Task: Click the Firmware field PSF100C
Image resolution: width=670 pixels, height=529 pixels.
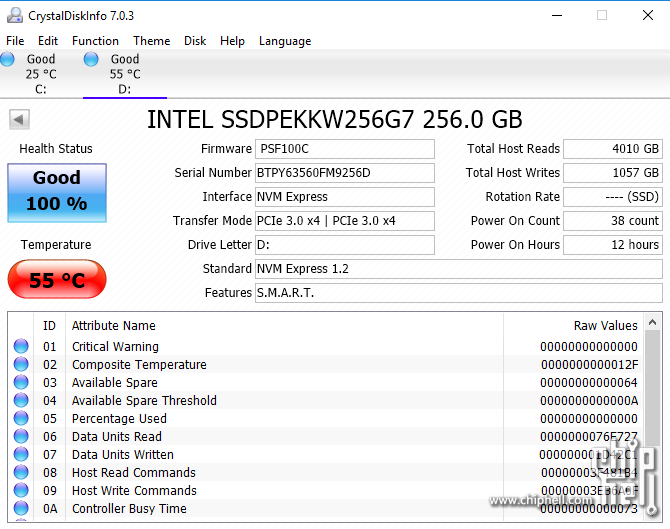Action: [345, 149]
